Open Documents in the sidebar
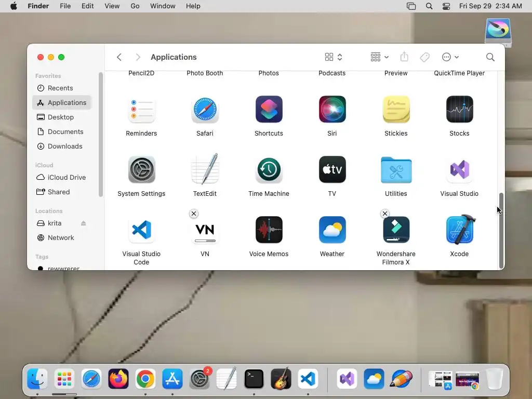Image resolution: width=532 pixels, height=399 pixels. pos(62,131)
